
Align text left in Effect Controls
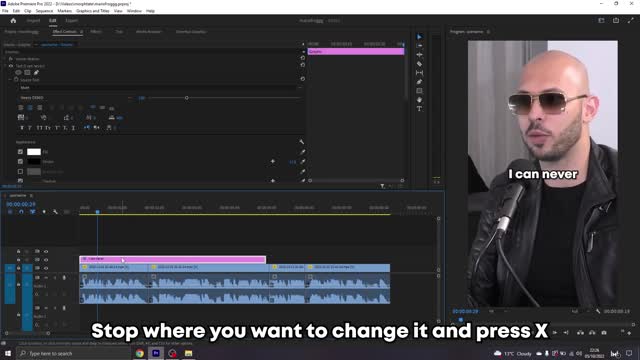pyautogui.click(x=21, y=108)
